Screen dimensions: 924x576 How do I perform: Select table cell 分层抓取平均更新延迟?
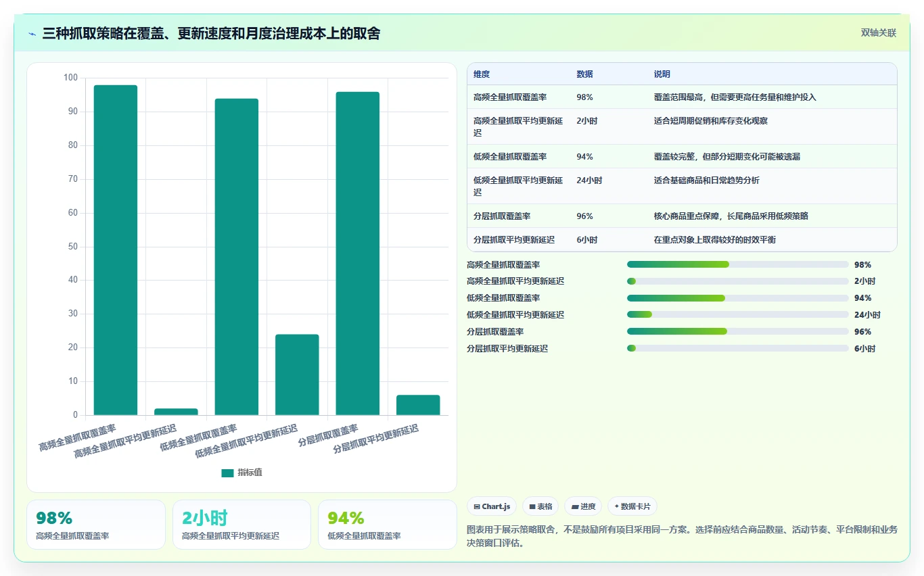(514, 239)
